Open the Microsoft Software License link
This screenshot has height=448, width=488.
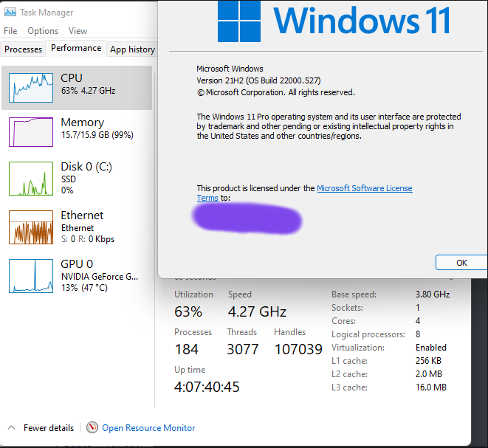pyautogui.click(x=365, y=188)
